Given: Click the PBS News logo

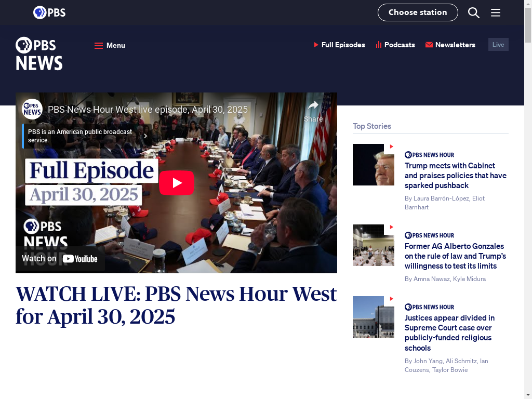Looking at the screenshot, I should (x=39, y=54).
